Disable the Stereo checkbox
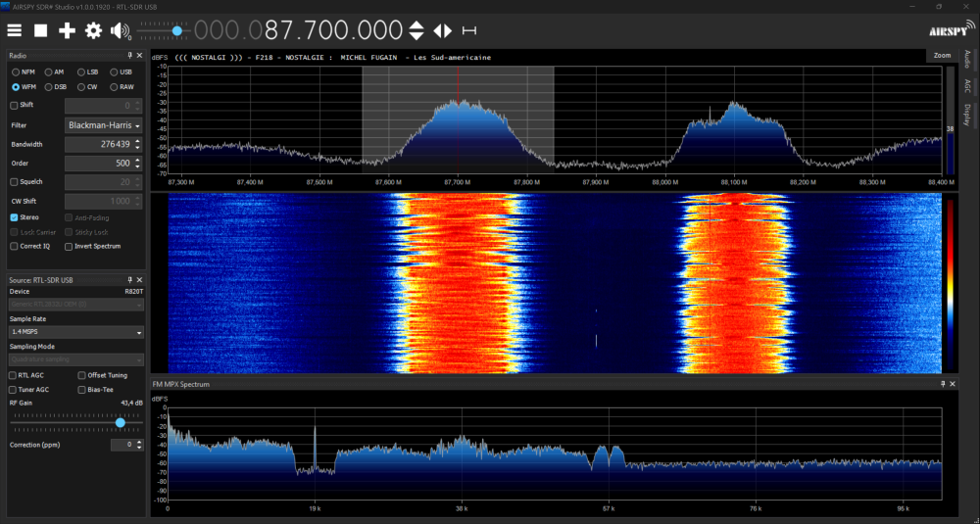This screenshot has width=980, height=524. pyautogui.click(x=15, y=217)
